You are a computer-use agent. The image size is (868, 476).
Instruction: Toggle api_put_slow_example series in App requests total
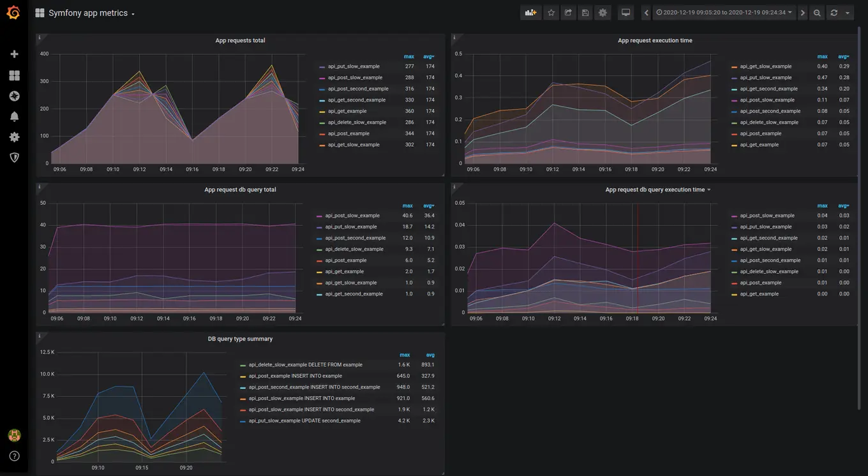[354, 66]
